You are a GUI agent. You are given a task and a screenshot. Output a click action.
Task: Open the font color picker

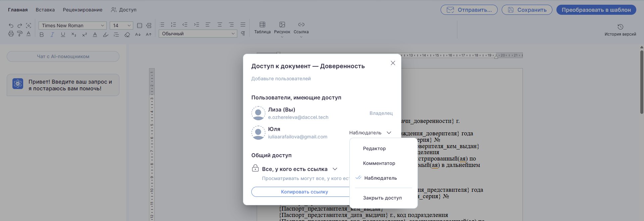click(95, 35)
